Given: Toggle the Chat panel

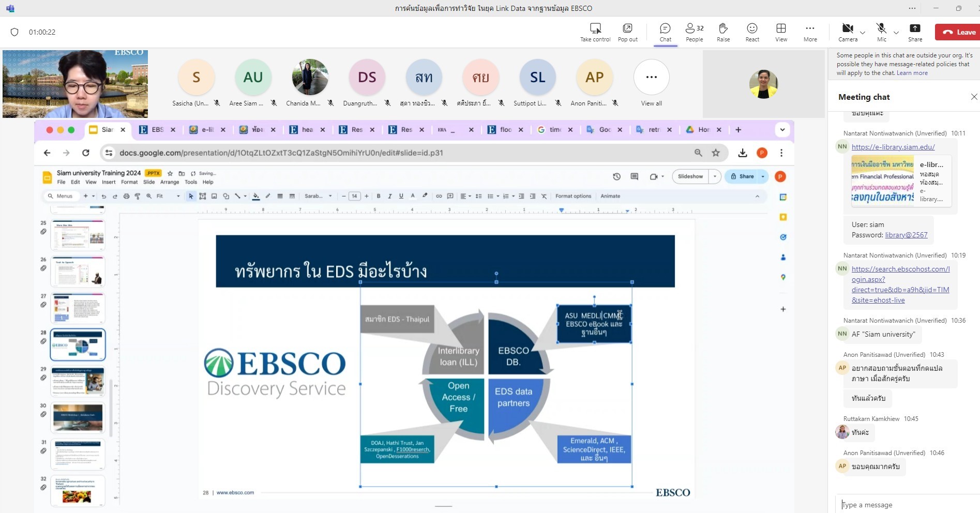Looking at the screenshot, I should click(x=665, y=32).
